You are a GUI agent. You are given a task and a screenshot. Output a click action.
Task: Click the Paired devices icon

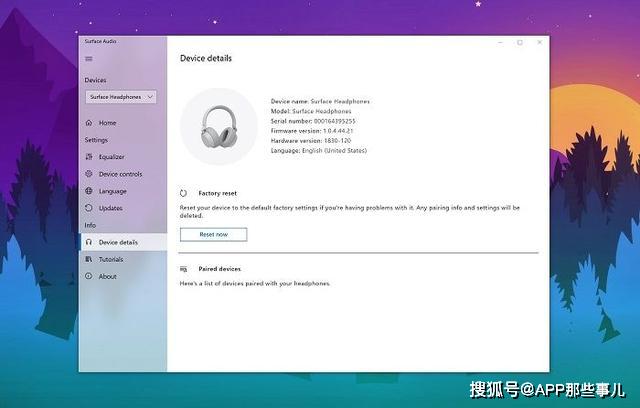coord(184,269)
